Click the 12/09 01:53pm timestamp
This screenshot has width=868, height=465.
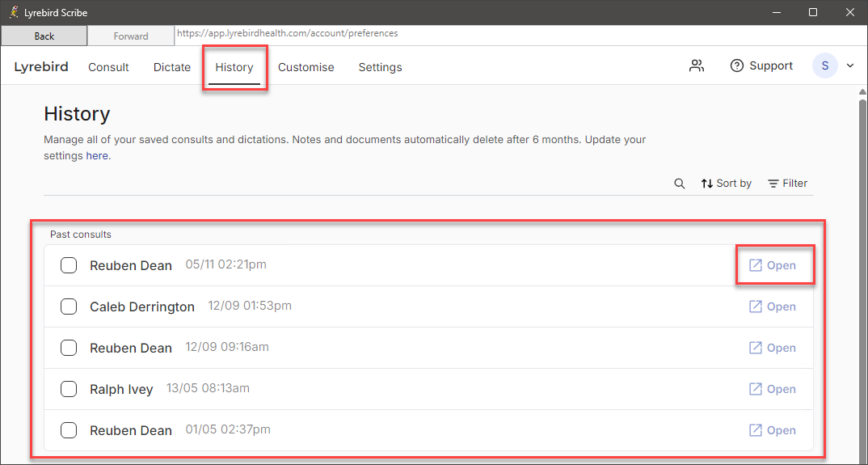(250, 306)
